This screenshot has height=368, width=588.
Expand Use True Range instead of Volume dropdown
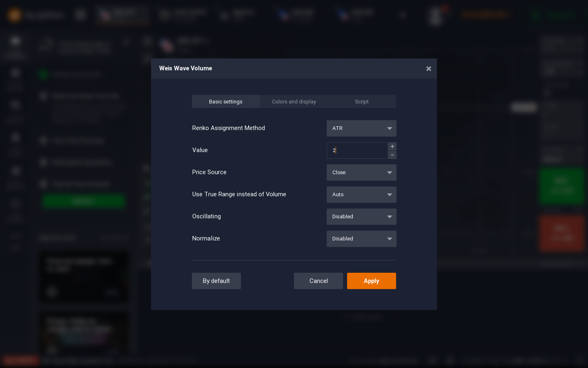pyautogui.click(x=361, y=195)
